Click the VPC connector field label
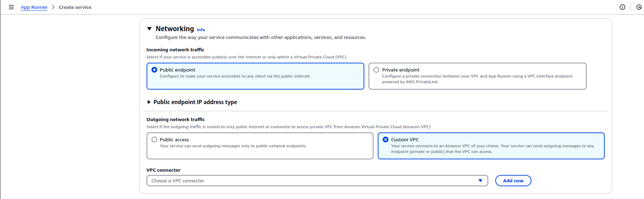 click(x=163, y=170)
